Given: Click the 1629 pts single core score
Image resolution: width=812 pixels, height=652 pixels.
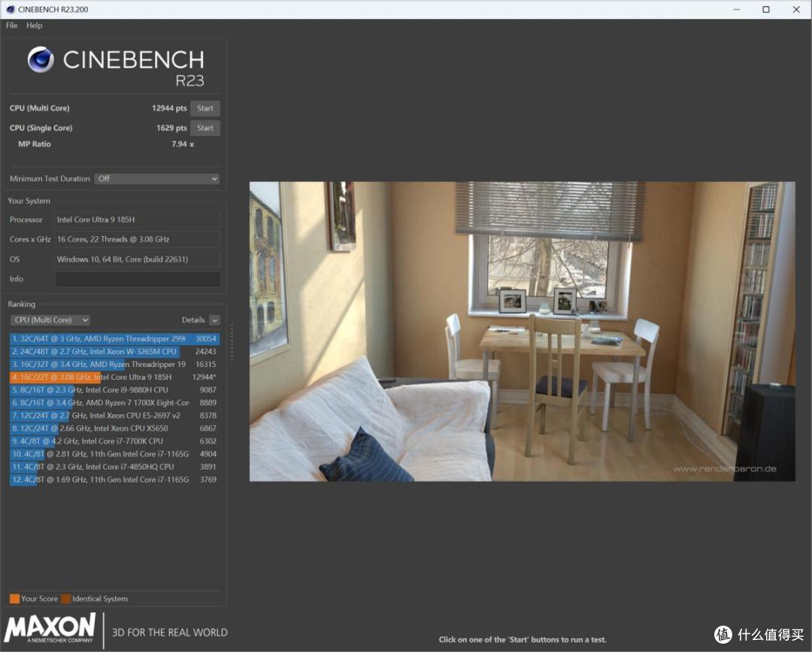Looking at the screenshot, I should pyautogui.click(x=171, y=128).
